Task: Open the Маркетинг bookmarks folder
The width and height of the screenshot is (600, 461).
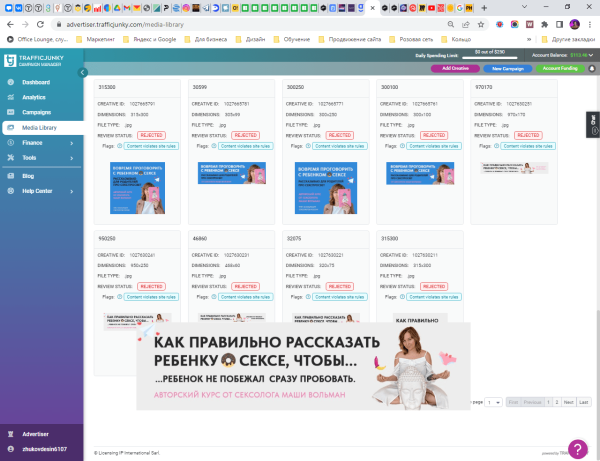Action: pyautogui.click(x=95, y=39)
